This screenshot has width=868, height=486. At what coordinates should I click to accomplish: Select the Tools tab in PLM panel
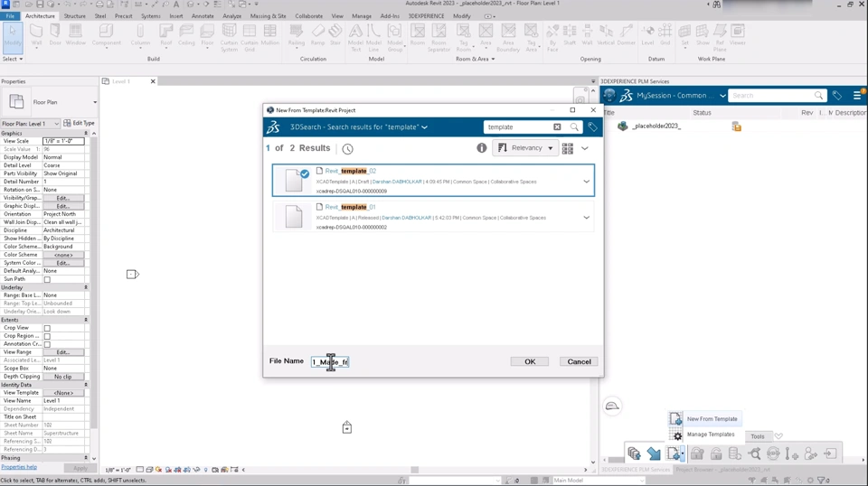(758, 436)
